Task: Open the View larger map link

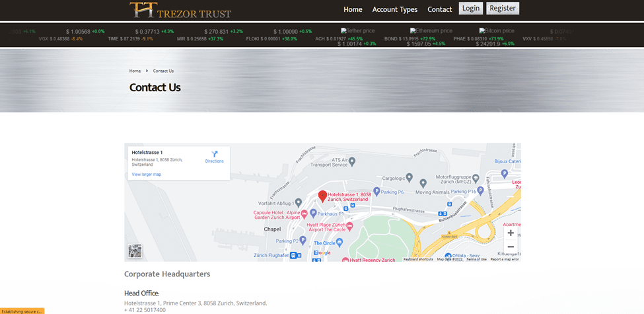Action: (x=146, y=175)
